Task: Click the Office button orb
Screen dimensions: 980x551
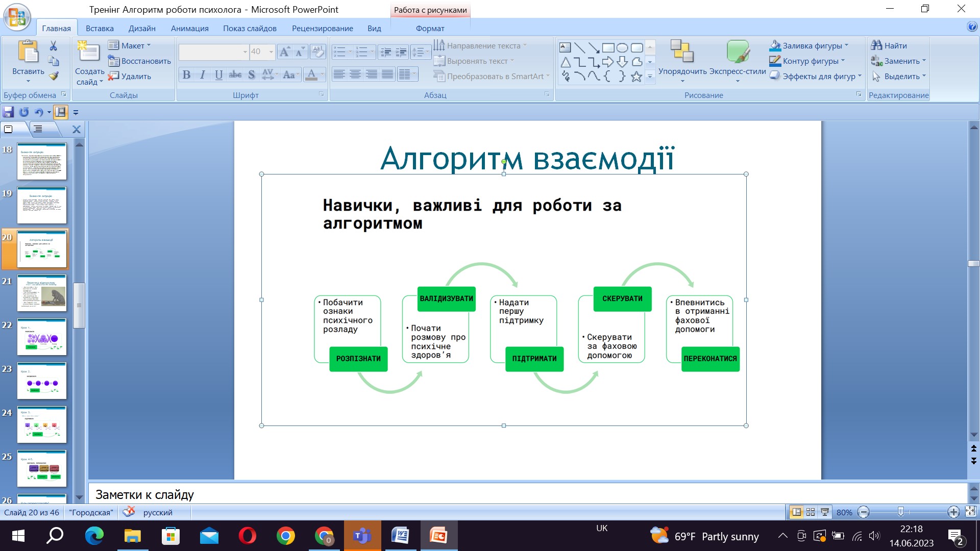Action: click(x=17, y=17)
